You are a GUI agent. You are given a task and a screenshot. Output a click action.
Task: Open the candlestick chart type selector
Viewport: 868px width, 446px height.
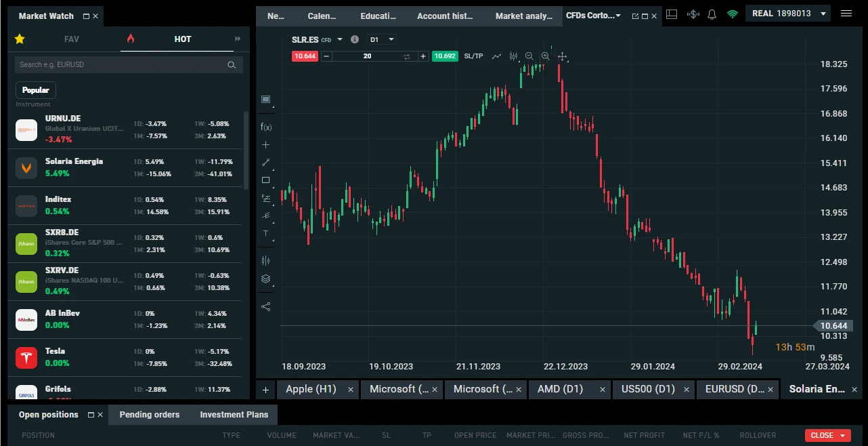click(513, 56)
